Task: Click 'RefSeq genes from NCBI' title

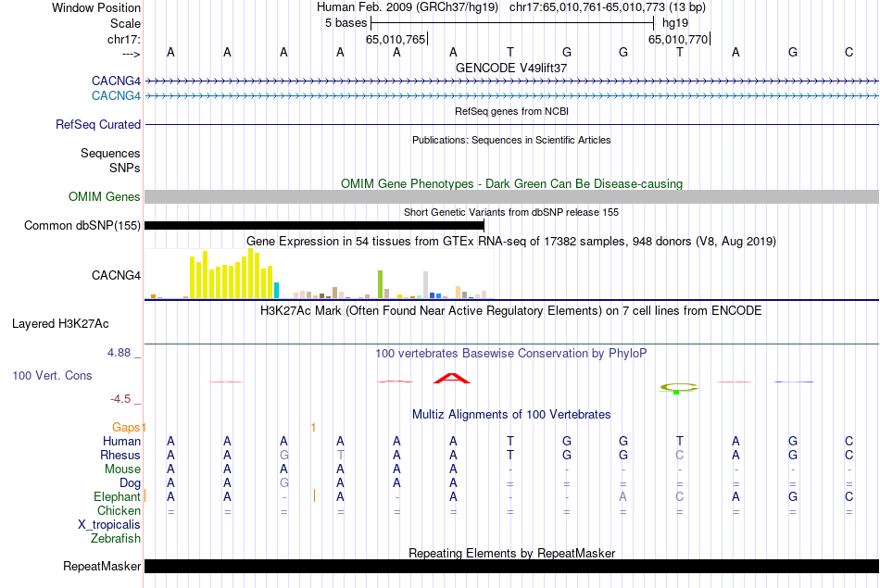Action: point(511,111)
